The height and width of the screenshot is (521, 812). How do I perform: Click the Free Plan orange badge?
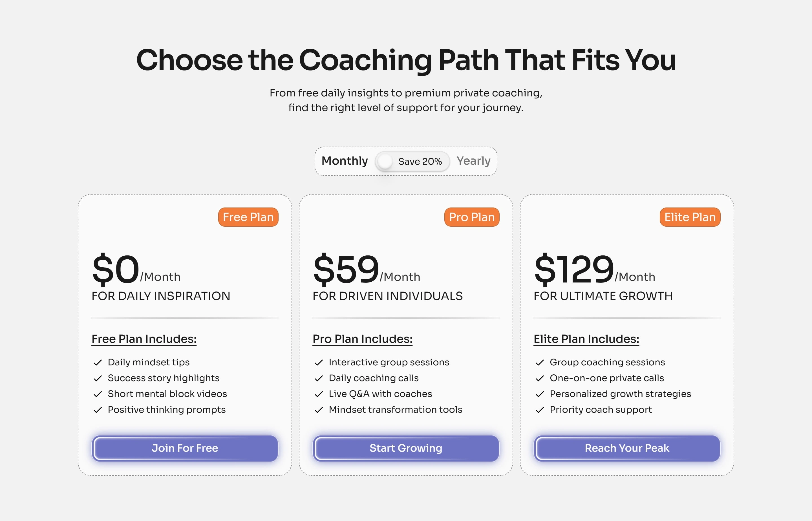(x=248, y=217)
